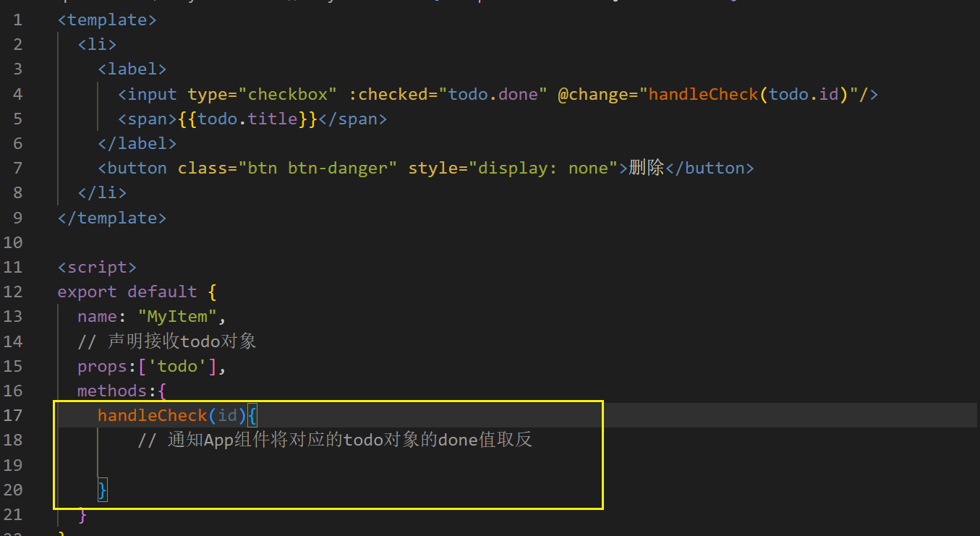Click the 'style' attribute name on line 7
The image size is (980, 536).
[x=433, y=168]
